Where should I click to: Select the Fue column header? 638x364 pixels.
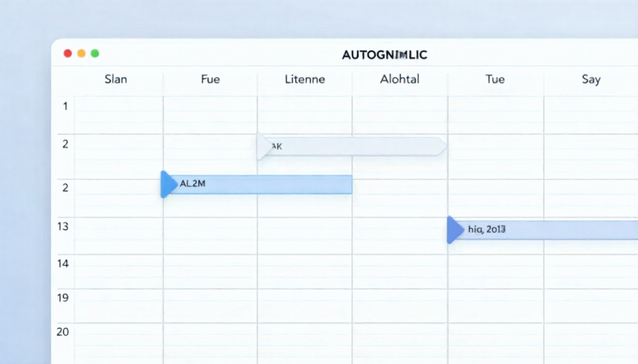point(210,79)
